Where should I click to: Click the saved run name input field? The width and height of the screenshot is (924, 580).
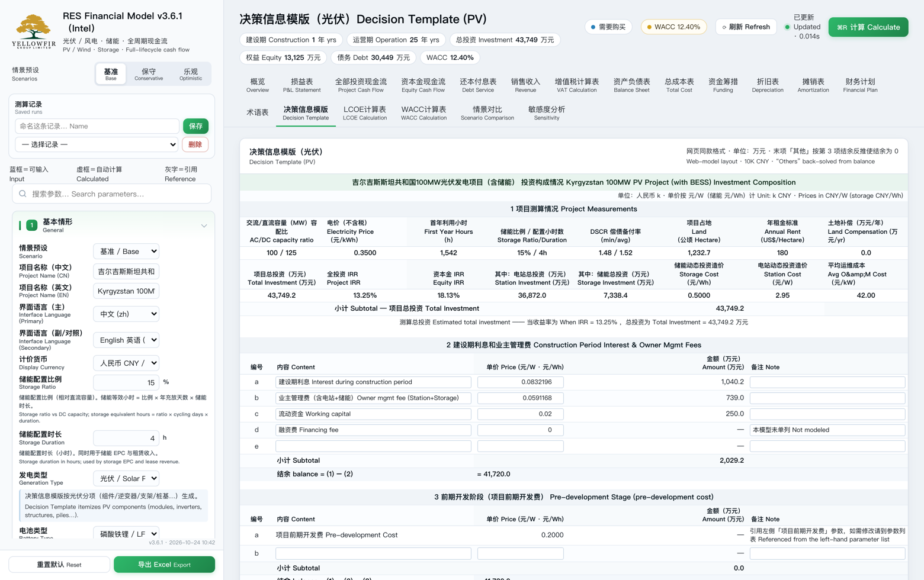click(97, 126)
